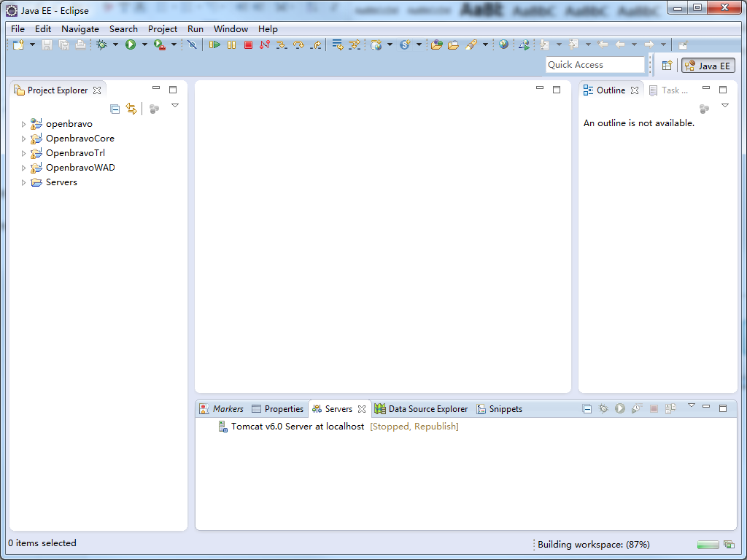Click the Step Into toolbar icon

coord(282,44)
